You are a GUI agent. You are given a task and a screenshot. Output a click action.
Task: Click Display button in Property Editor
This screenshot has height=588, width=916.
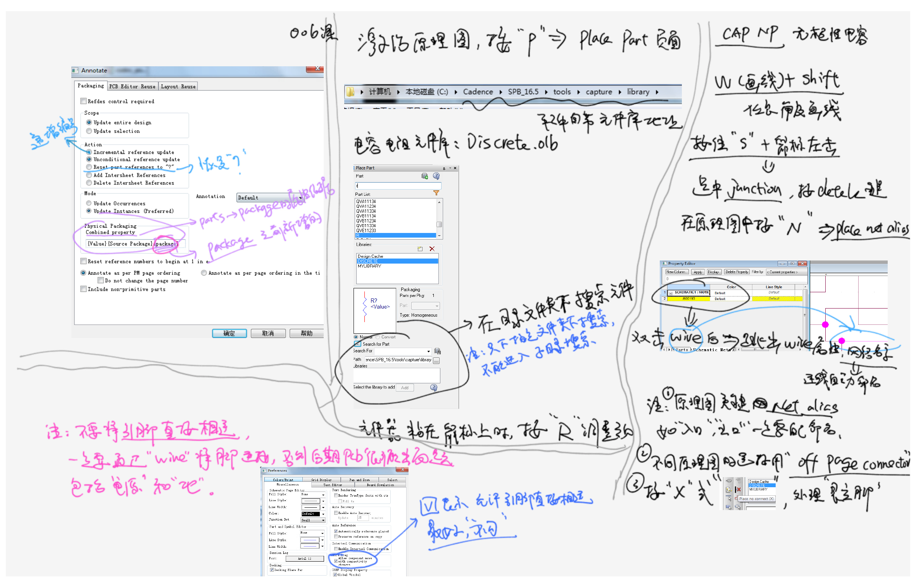[714, 272]
